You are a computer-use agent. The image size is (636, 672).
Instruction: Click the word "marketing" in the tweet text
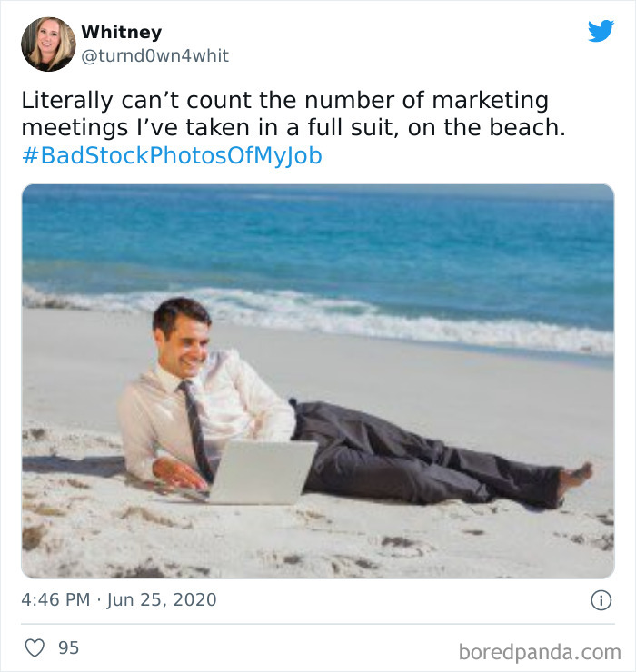point(492,101)
